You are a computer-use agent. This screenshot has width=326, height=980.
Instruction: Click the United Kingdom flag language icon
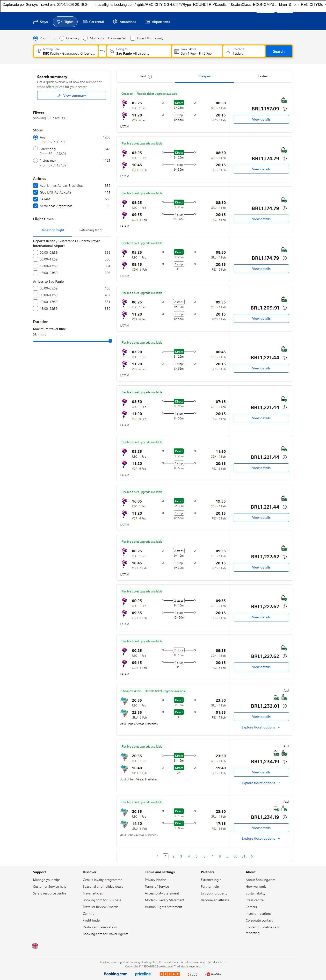pyautogui.click(x=35, y=945)
